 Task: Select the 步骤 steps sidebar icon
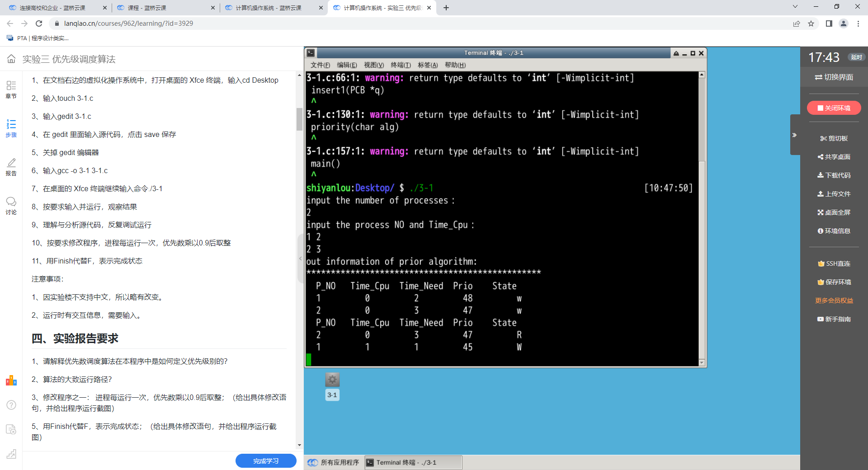coord(11,128)
